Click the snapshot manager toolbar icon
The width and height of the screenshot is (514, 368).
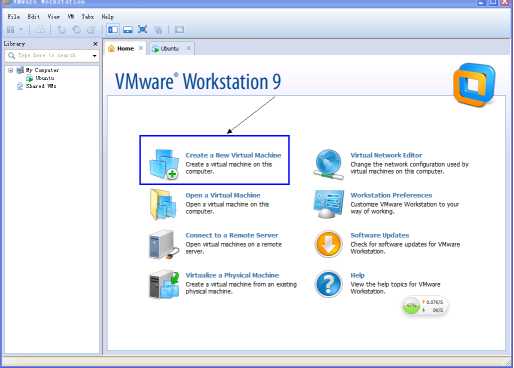(91, 30)
